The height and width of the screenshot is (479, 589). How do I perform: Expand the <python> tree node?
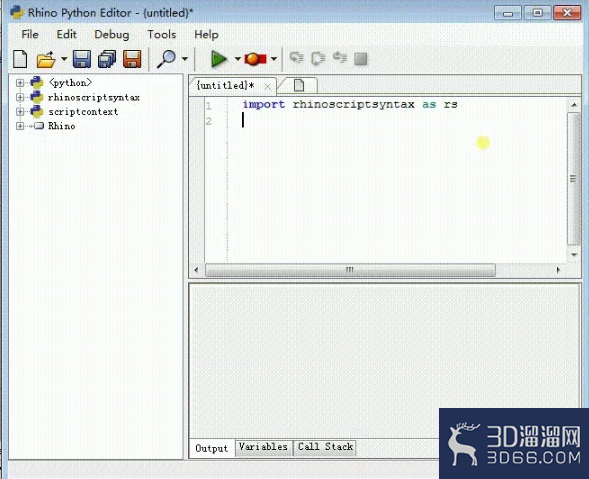click(20, 83)
